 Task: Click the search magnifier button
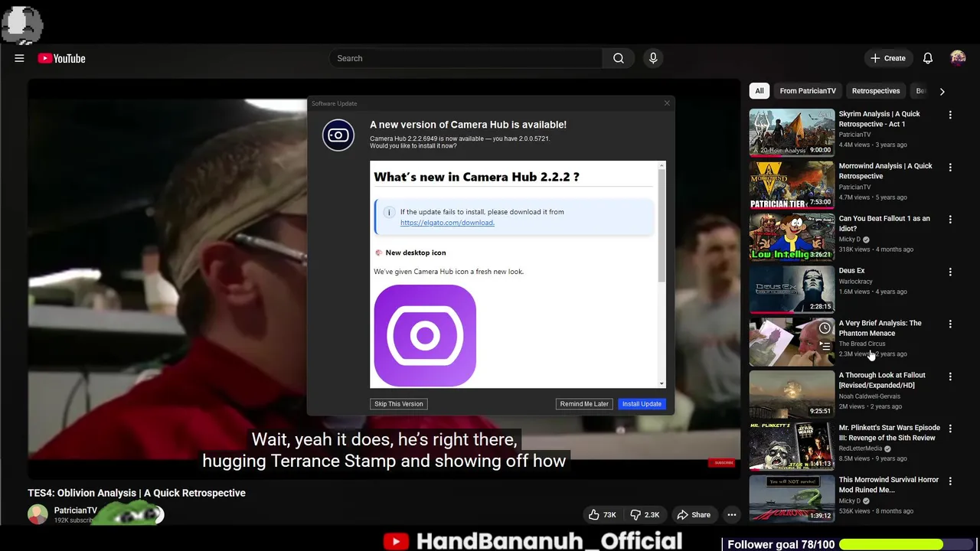(x=619, y=58)
